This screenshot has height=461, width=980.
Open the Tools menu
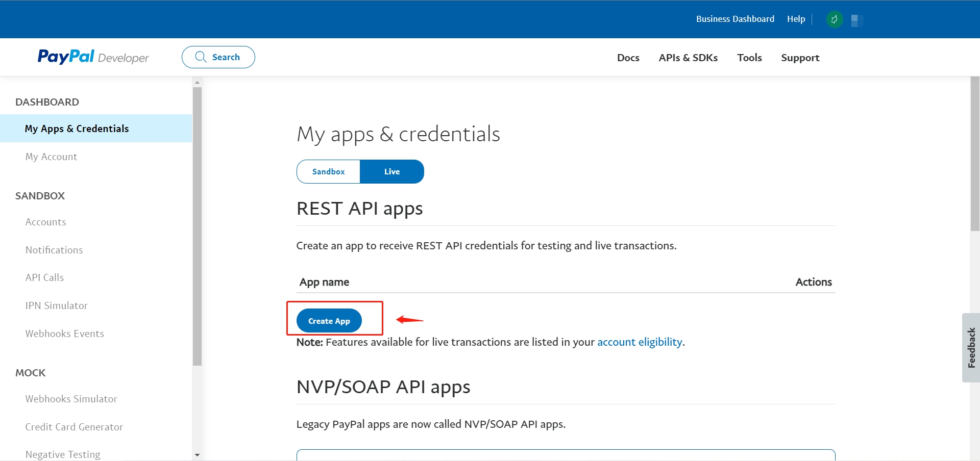click(x=749, y=58)
